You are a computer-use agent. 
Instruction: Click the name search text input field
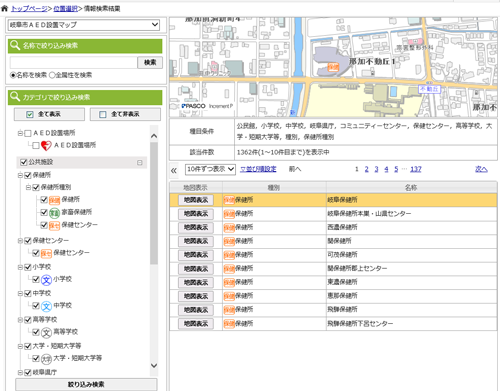point(73,62)
